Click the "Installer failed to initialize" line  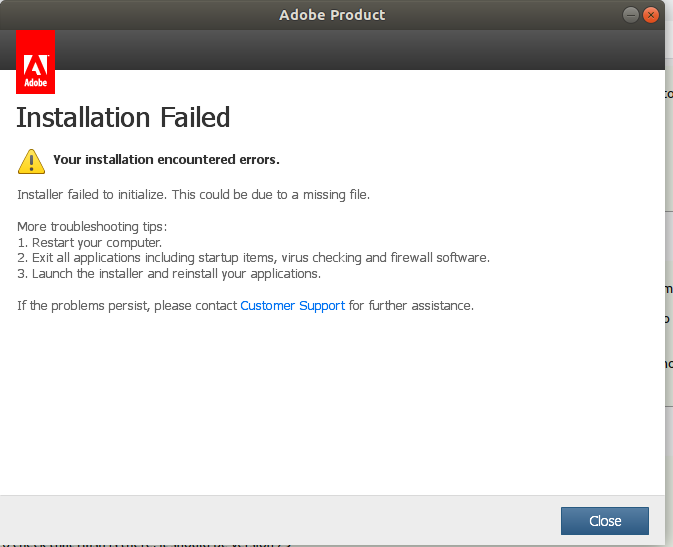194,194
